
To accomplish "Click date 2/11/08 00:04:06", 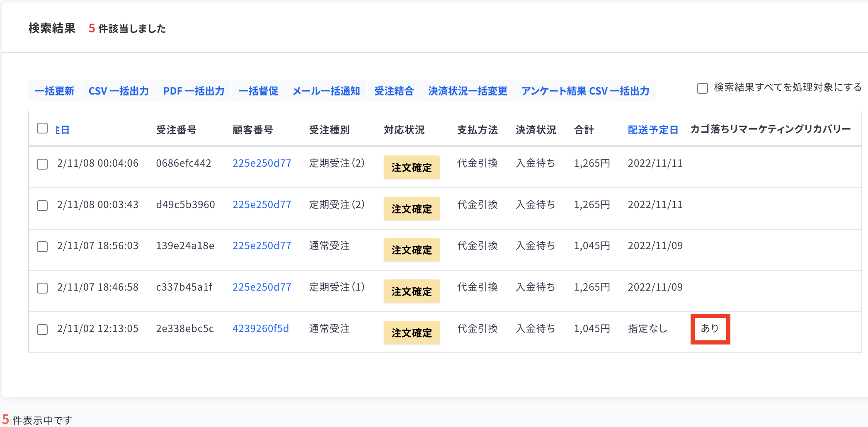I will click(98, 163).
